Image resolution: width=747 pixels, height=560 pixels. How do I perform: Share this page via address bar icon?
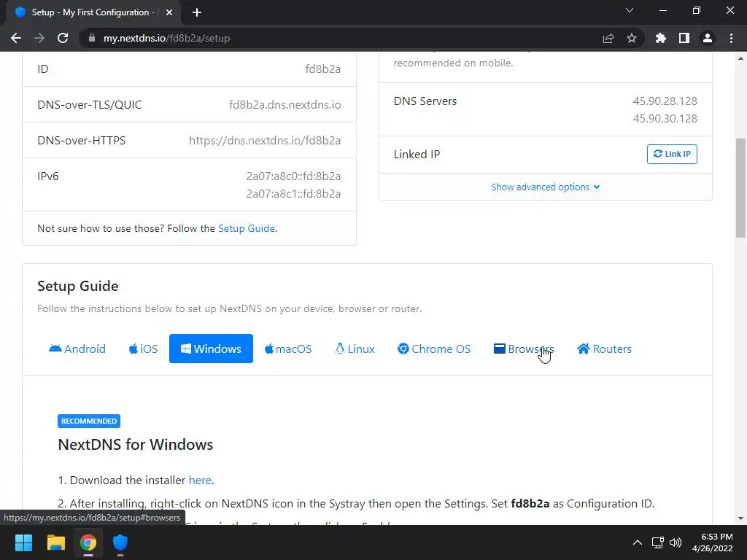click(608, 38)
